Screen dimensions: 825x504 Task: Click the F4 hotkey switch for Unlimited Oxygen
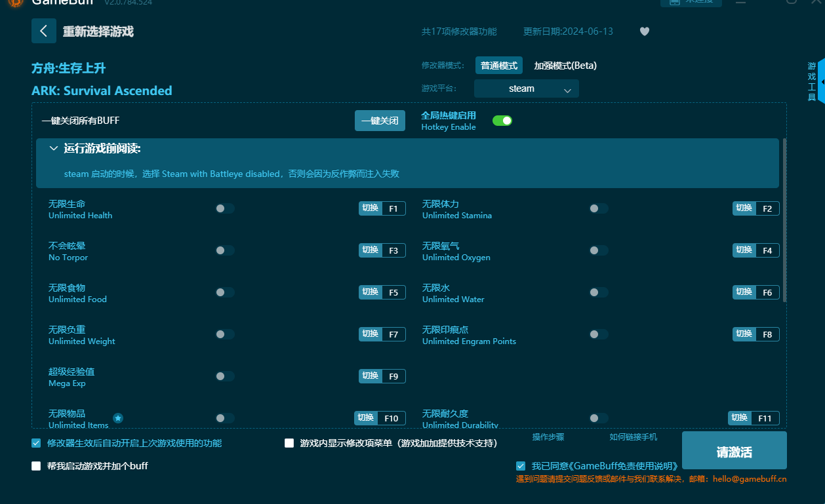click(755, 250)
